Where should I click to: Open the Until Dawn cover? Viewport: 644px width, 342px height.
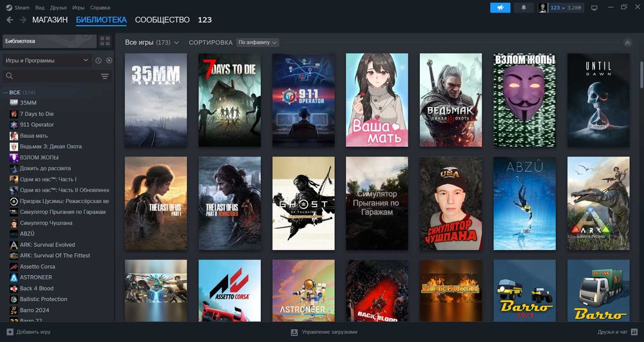(x=598, y=100)
